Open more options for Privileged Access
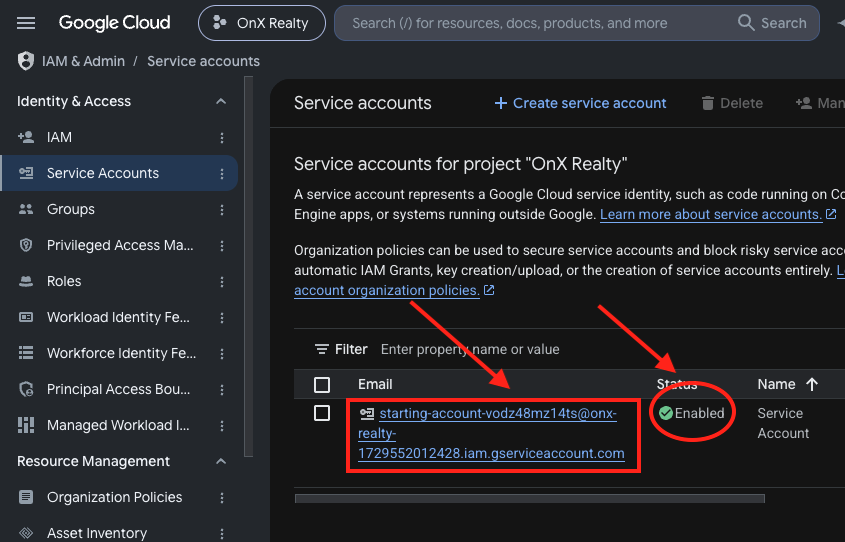Viewport: 845px width, 542px height. (x=222, y=246)
